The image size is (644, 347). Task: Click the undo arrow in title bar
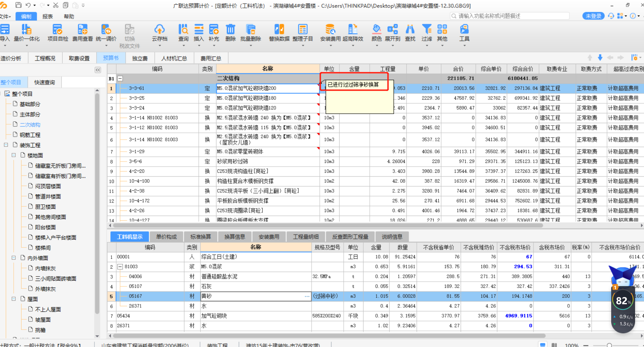click(x=28, y=5)
